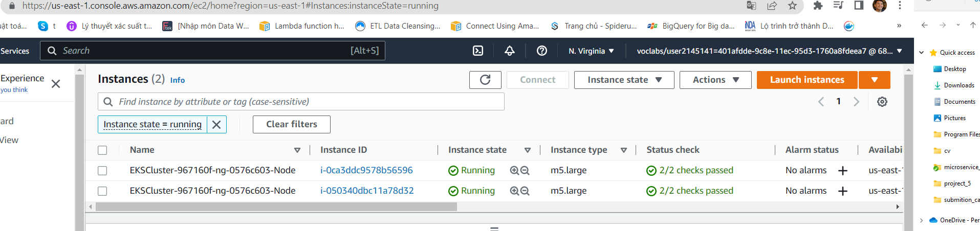Open the Services menu
This screenshot has width=980, height=231.
(x=15, y=51)
